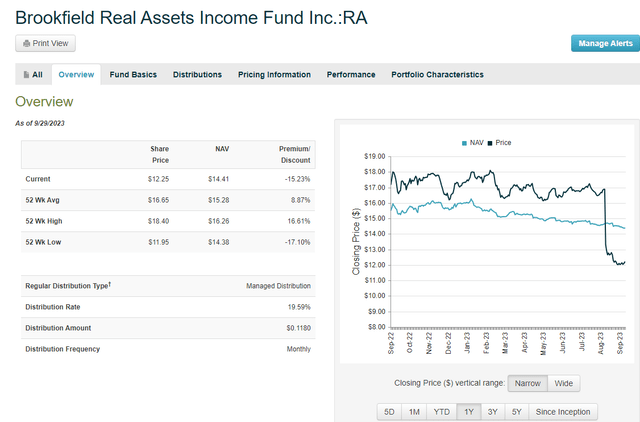Viewport: 640px width, 422px height.
Task: Open the Portfolio Characteristics tab
Action: (x=438, y=75)
